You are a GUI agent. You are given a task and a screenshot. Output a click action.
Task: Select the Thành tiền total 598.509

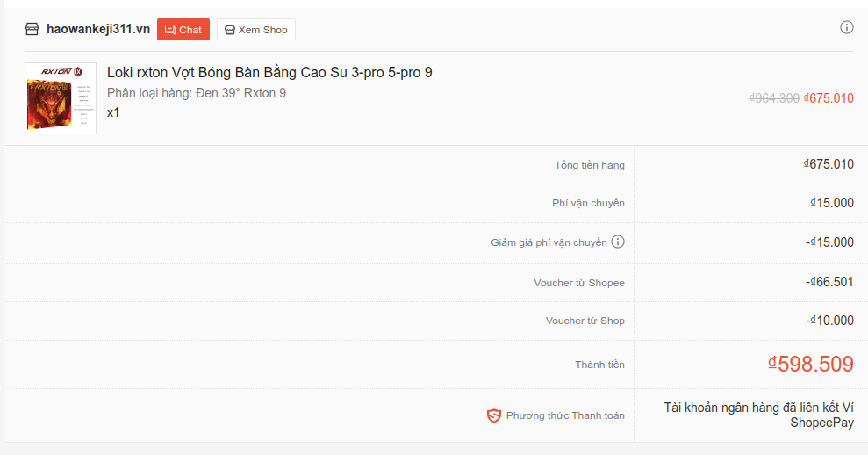[x=810, y=365]
